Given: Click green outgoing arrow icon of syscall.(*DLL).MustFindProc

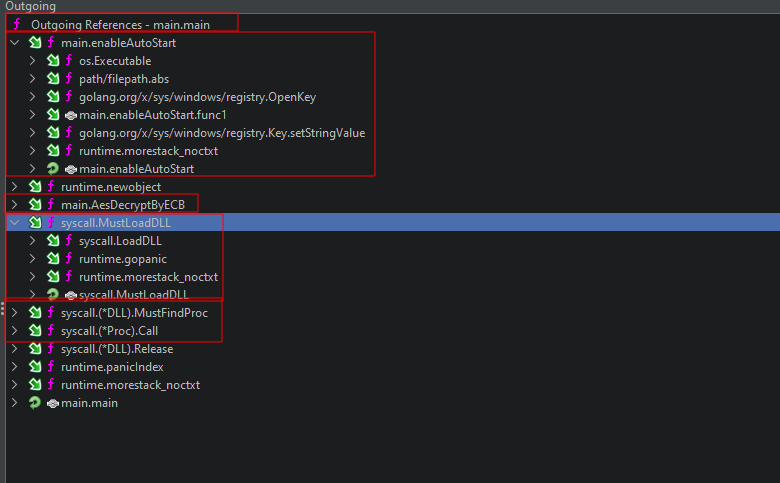Looking at the screenshot, I should [x=35, y=312].
